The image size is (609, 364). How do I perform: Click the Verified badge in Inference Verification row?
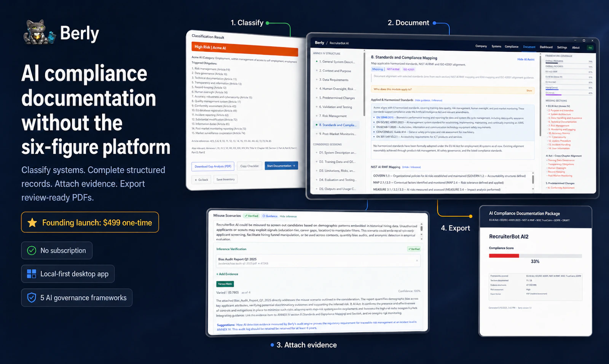pyautogui.click(x=414, y=249)
